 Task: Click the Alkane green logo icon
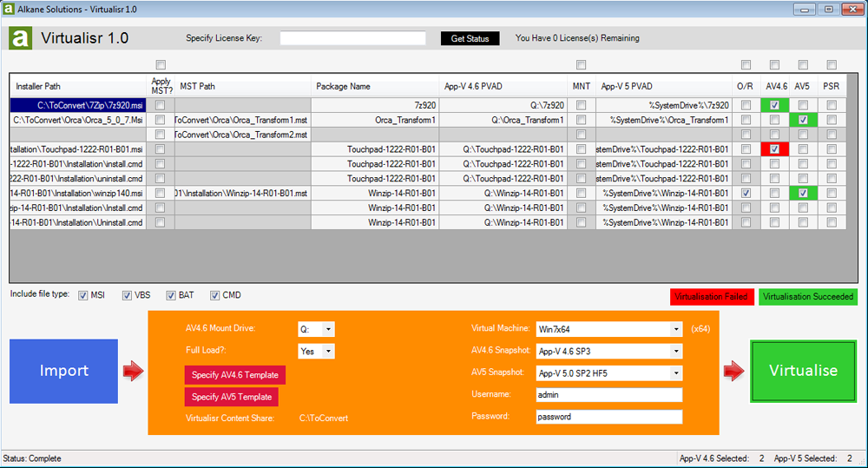[x=20, y=38]
